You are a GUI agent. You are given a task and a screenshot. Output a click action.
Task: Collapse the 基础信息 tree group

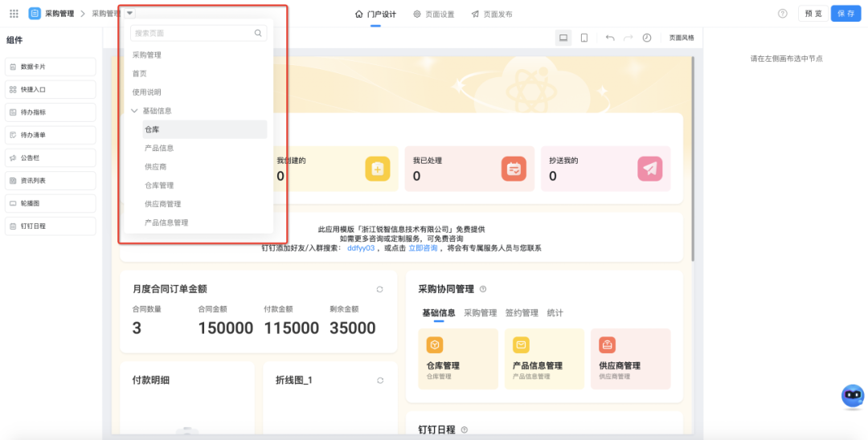pos(134,111)
